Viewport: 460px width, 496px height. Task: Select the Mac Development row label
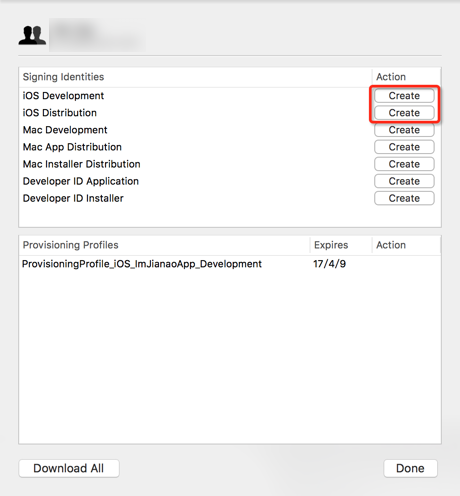(65, 130)
